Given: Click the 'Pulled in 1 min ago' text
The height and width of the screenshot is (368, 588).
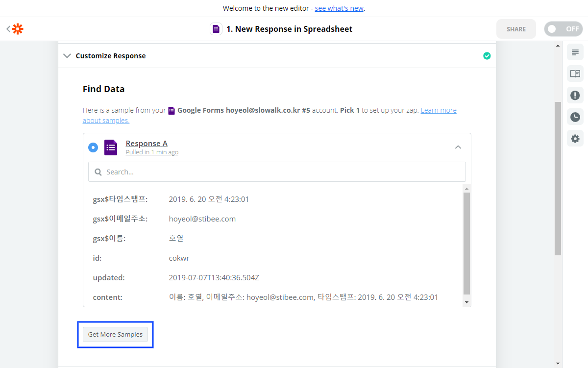Looking at the screenshot, I should tap(152, 152).
